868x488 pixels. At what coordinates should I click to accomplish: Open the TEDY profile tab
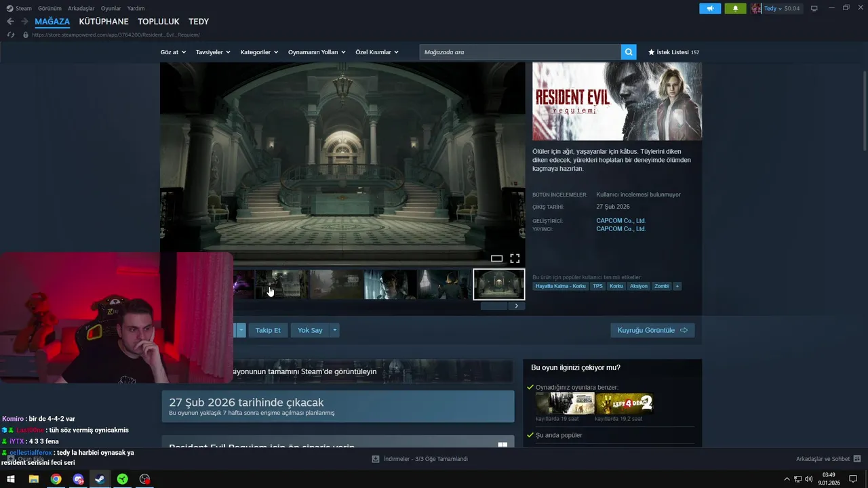[x=199, y=22]
